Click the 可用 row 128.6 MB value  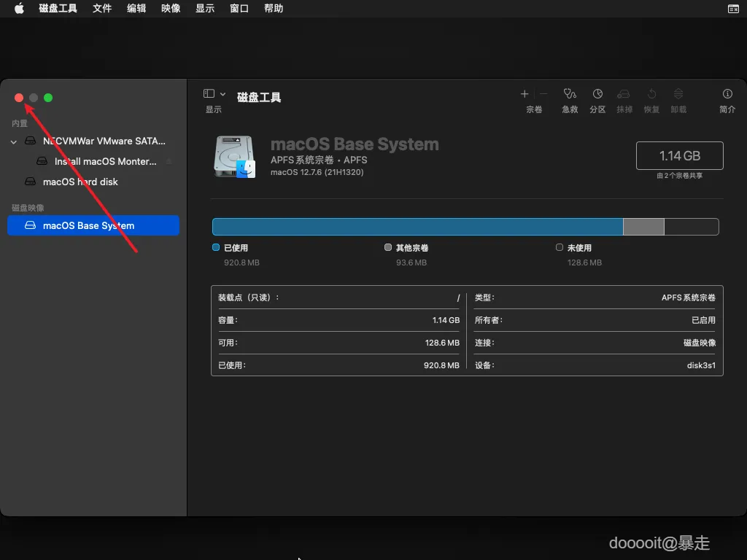pos(442,343)
